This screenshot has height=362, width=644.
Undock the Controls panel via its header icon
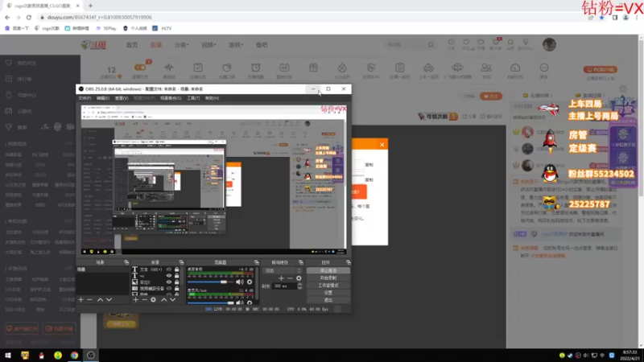coord(349,262)
